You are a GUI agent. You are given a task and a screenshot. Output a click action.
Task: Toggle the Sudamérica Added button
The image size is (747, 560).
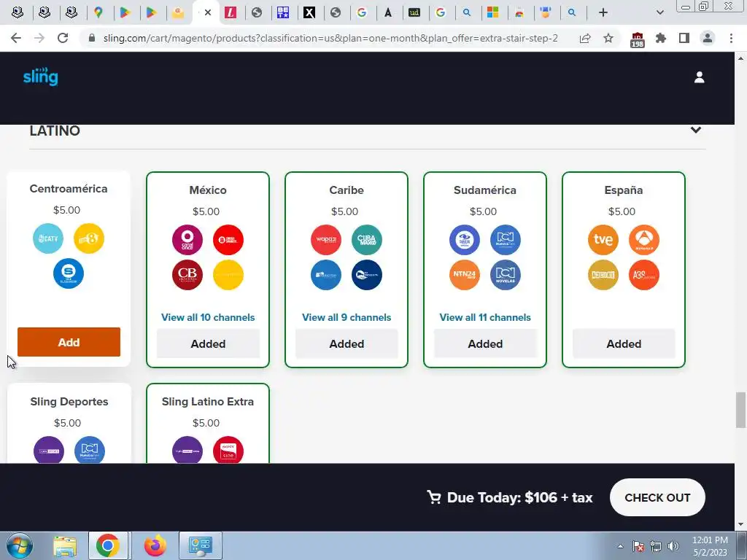click(x=485, y=344)
